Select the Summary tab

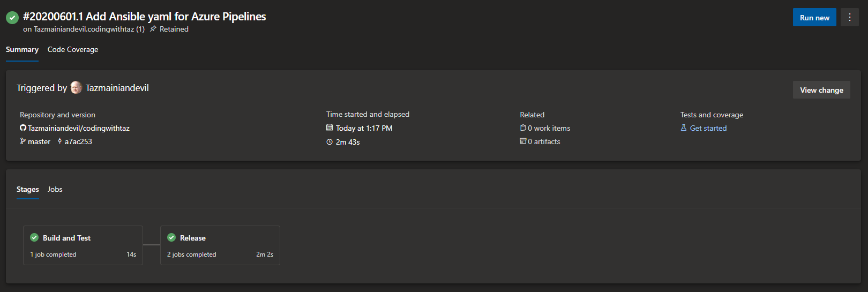(x=22, y=49)
